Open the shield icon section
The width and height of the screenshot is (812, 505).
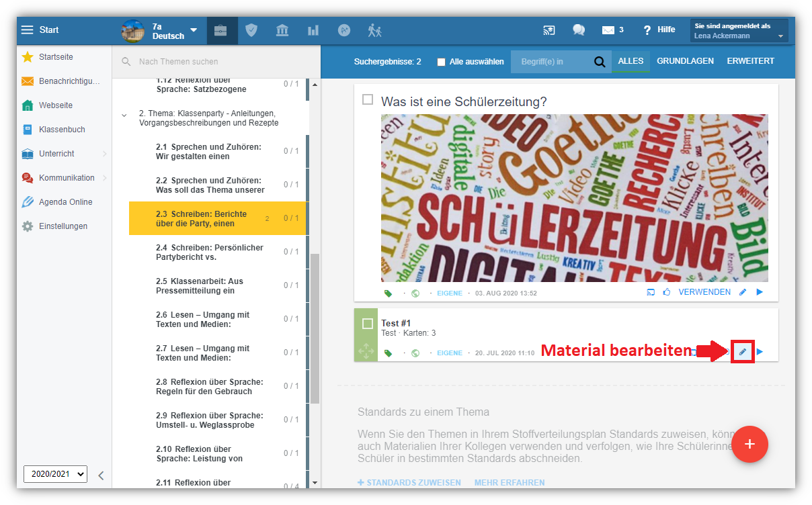[251, 30]
